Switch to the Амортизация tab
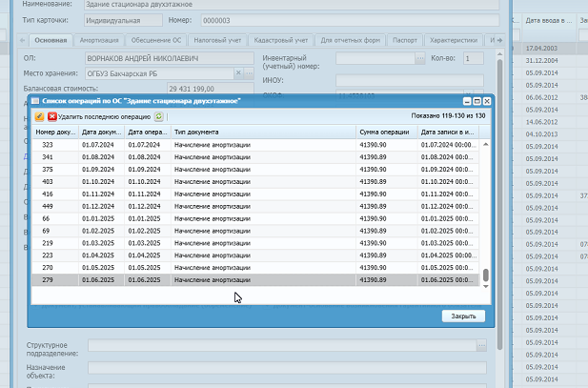The image size is (588, 388). coord(100,41)
